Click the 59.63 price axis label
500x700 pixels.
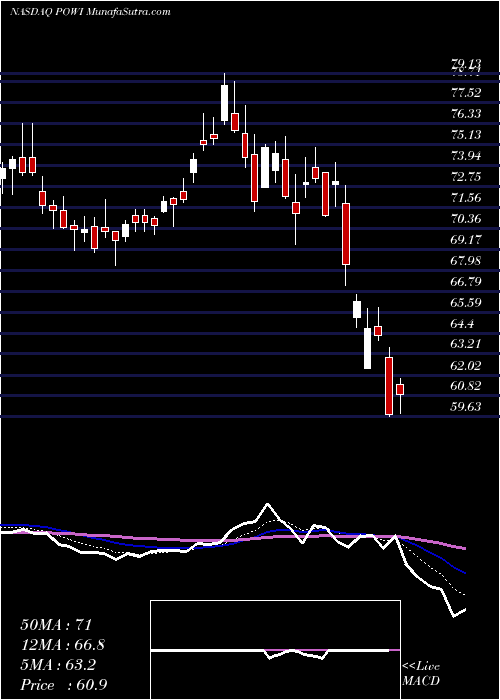tap(466, 407)
